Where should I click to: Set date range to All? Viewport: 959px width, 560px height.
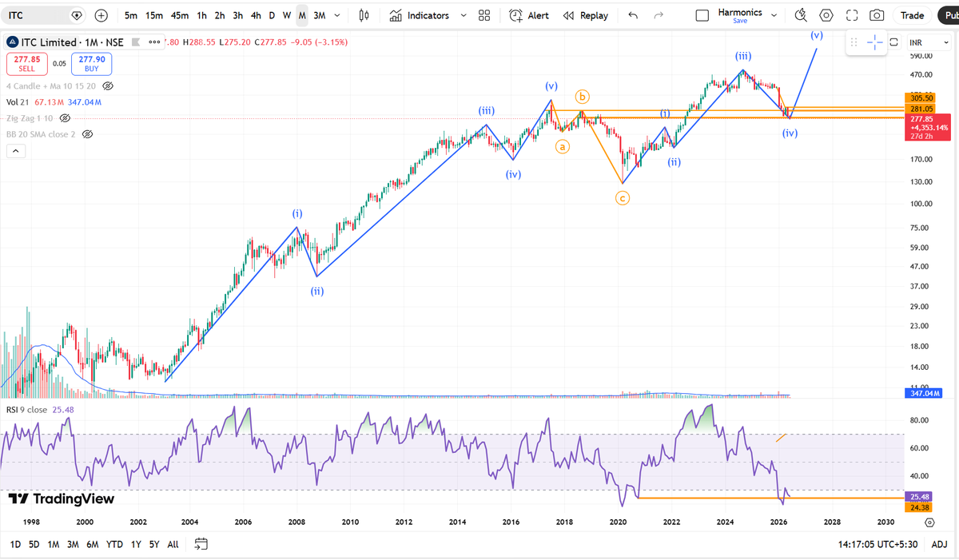click(x=173, y=544)
